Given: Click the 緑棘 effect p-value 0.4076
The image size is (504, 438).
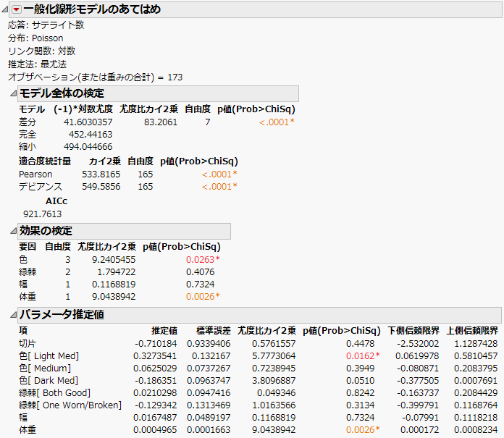Looking at the screenshot, I should click(x=201, y=272).
